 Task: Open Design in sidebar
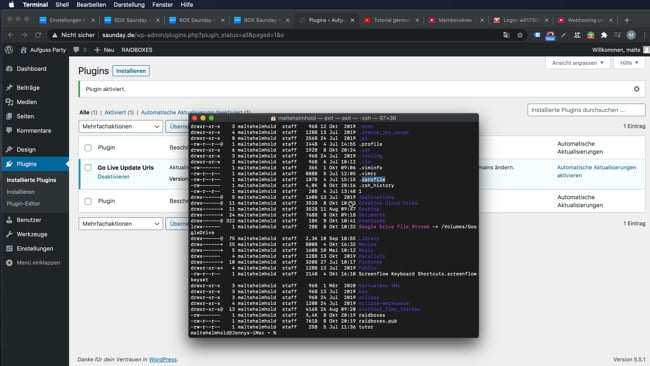click(26, 150)
